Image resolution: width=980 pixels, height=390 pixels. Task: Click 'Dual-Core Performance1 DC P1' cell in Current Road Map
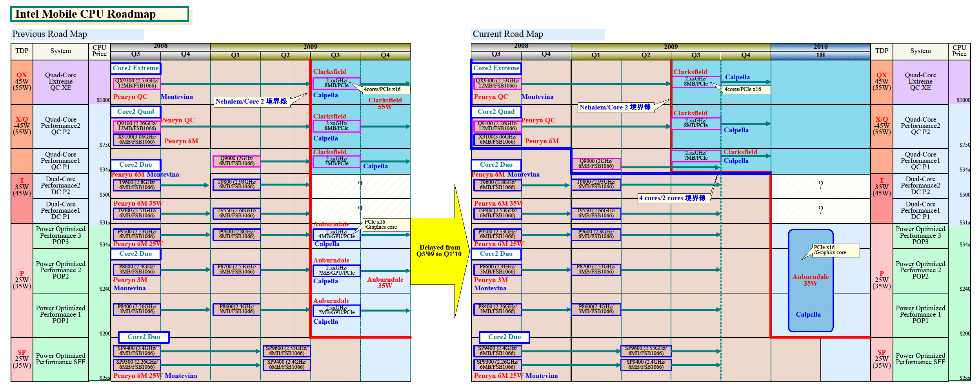[920, 211]
